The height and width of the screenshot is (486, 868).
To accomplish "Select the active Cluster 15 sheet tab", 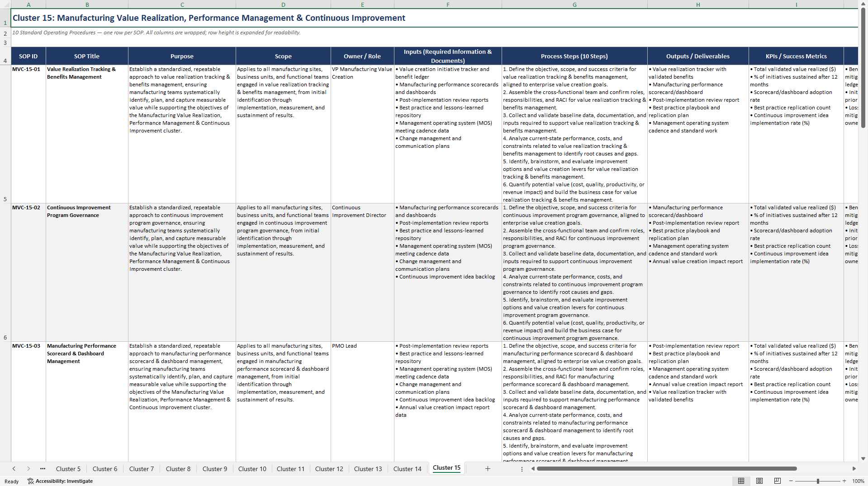I will click(x=446, y=468).
